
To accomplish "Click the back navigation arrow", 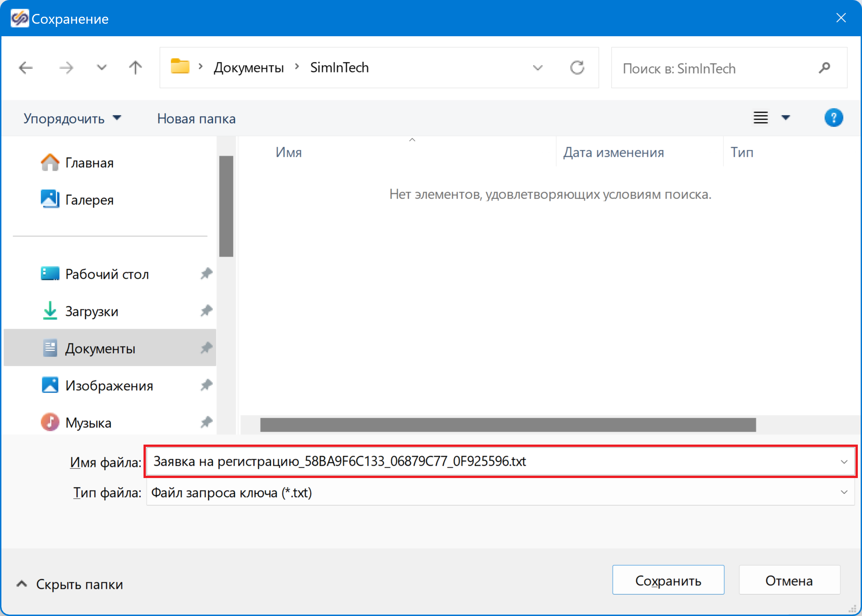I will tap(26, 68).
